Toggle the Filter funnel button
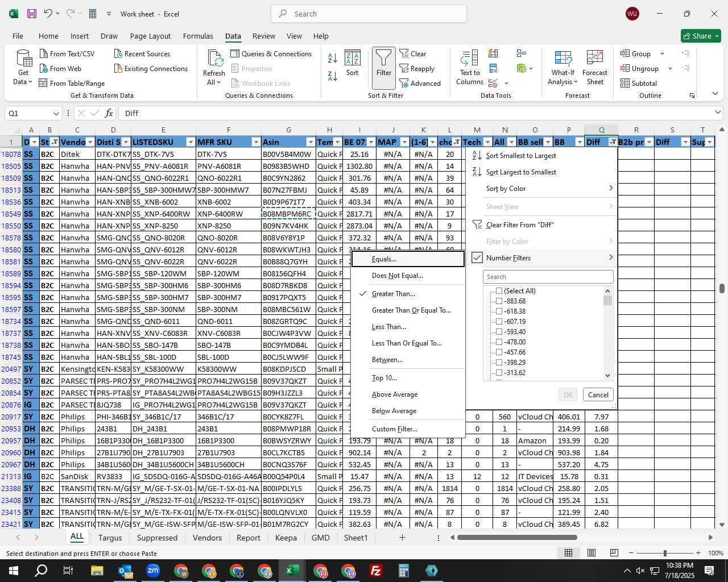The height and width of the screenshot is (582, 728). [x=384, y=68]
